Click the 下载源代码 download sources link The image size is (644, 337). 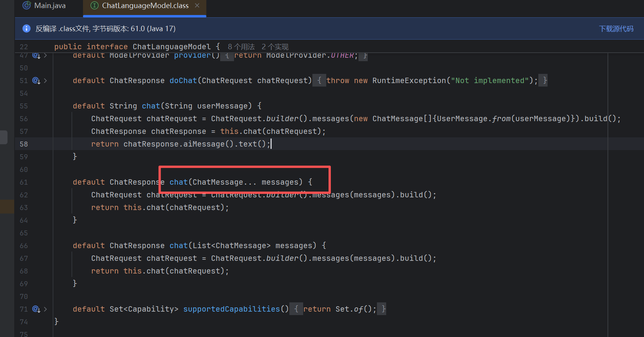pos(616,29)
